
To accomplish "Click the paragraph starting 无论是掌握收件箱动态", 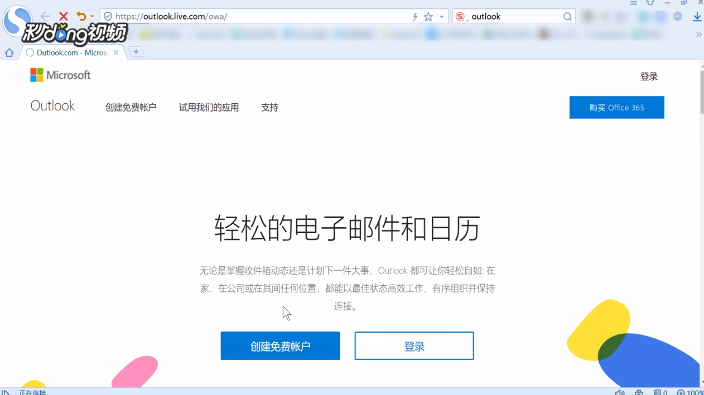I will [347, 288].
